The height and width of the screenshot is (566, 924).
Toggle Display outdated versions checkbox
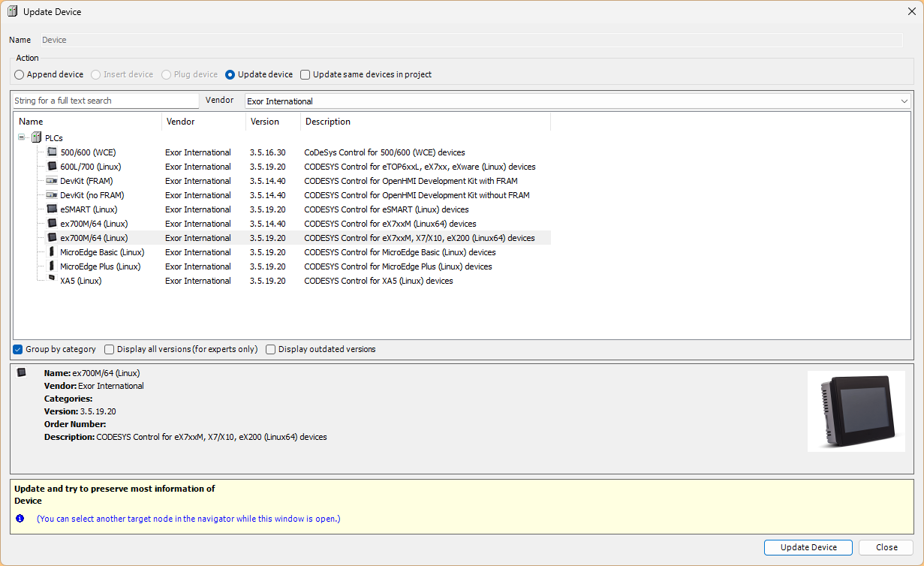pyautogui.click(x=271, y=349)
